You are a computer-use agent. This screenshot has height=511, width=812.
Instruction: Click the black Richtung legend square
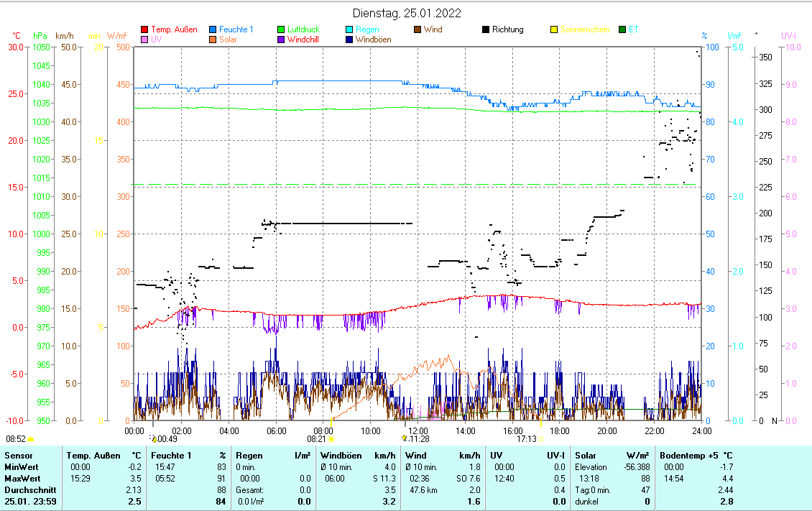tap(486, 30)
